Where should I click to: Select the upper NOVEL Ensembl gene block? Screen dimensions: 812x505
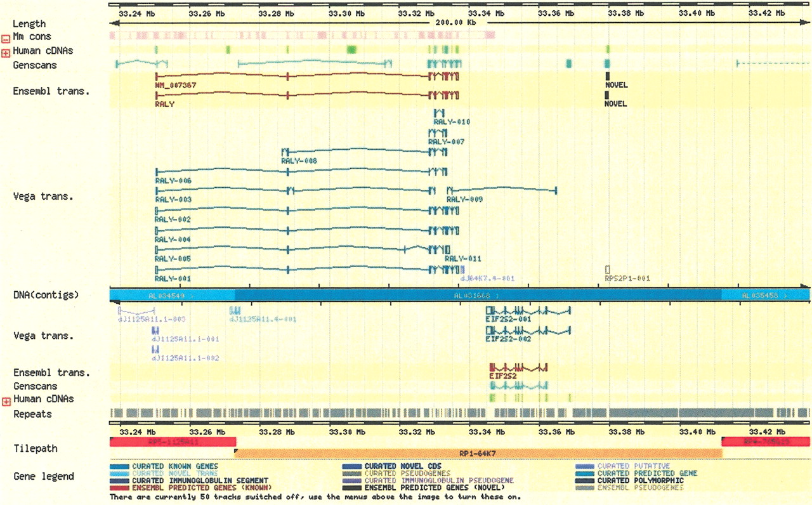click(607, 76)
